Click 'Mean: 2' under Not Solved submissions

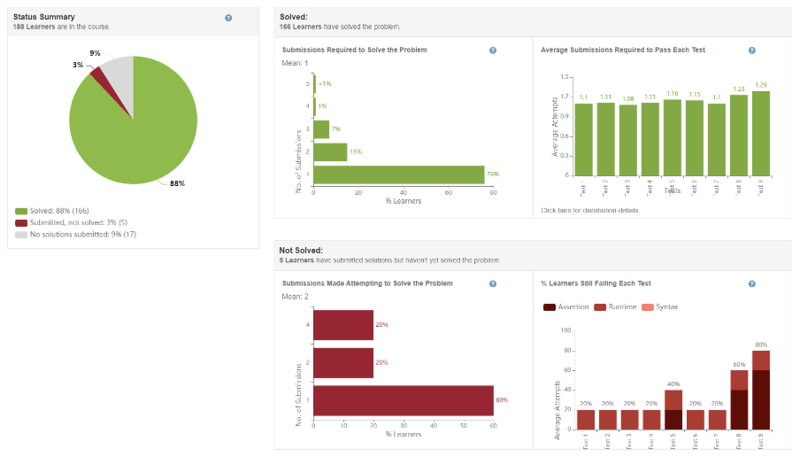(295, 297)
